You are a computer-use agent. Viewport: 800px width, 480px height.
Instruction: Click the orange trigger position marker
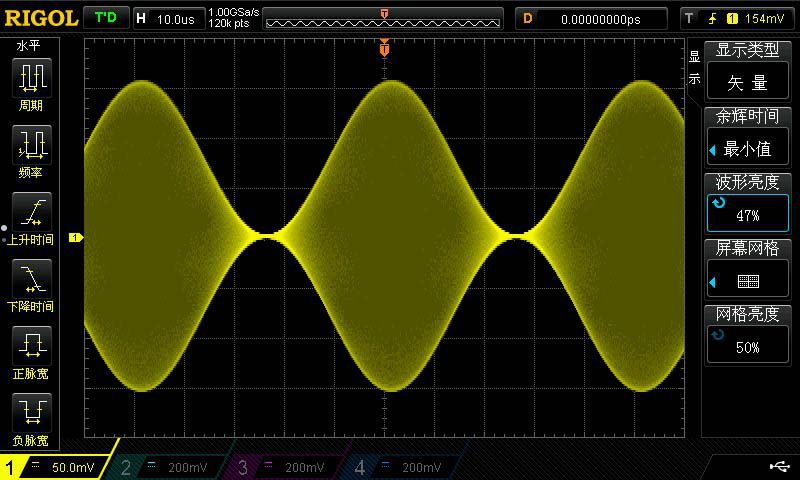(x=384, y=48)
